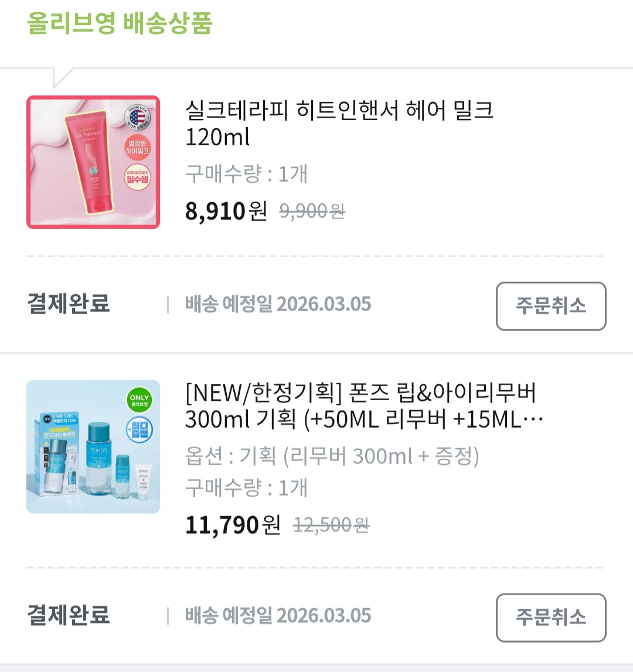Click the 열감화 헤어밀크 pink badge
This screenshot has width=633, height=672.
coord(137,147)
